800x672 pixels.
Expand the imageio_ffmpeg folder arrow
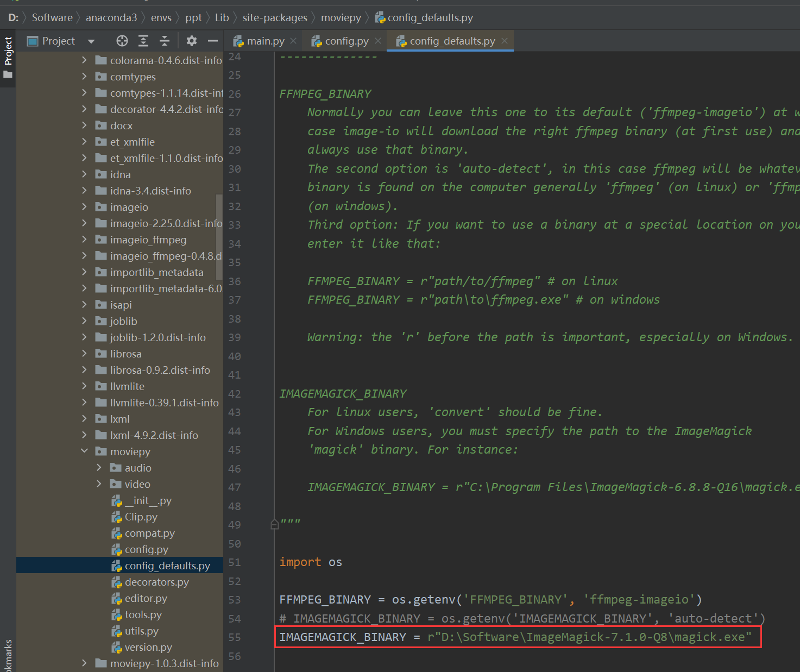[x=84, y=239]
